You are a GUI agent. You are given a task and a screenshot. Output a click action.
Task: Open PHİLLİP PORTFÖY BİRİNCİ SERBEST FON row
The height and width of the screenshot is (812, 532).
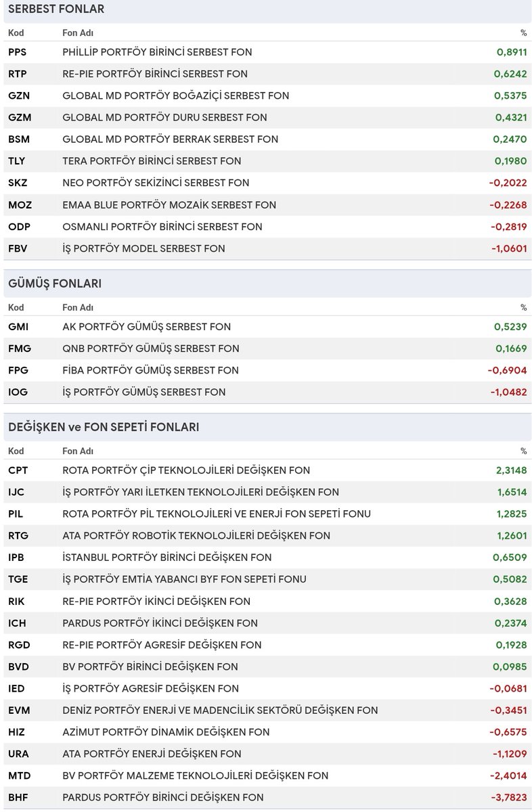pos(267,52)
